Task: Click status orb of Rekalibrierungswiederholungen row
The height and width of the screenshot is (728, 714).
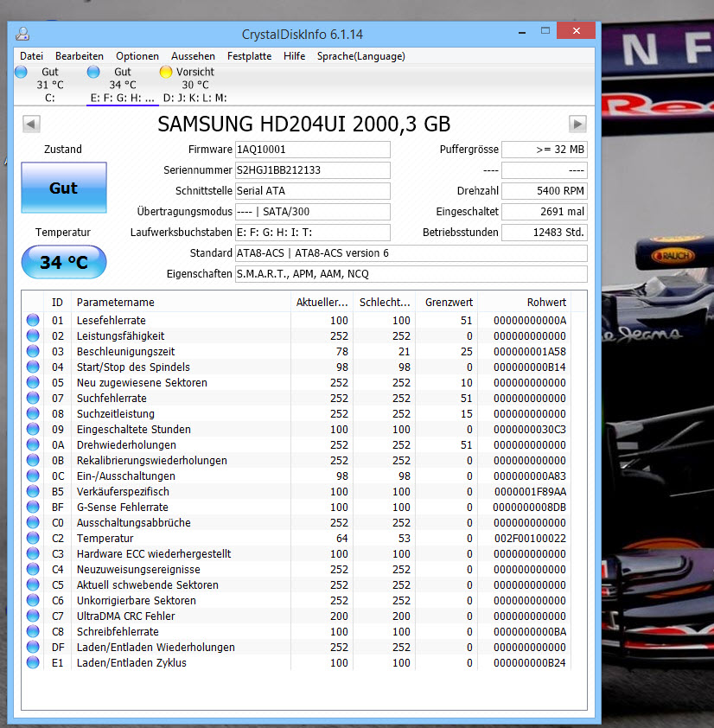Action: coord(33,460)
